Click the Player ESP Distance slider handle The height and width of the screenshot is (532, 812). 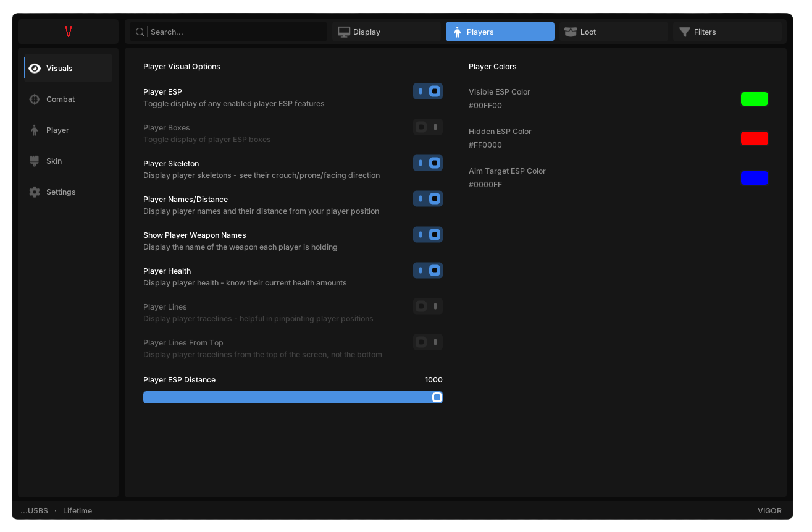click(437, 397)
